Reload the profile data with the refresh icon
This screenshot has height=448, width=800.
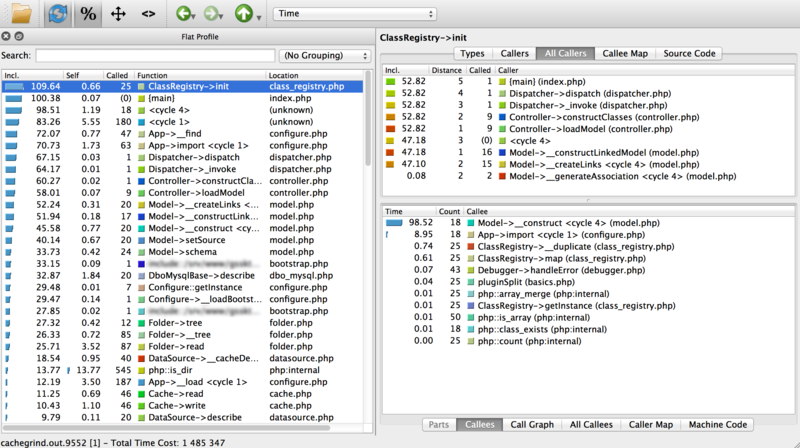[x=58, y=13]
